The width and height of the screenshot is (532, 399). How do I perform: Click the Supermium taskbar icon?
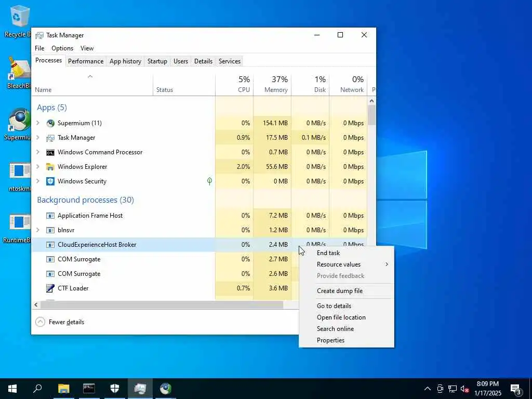point(166,389)
